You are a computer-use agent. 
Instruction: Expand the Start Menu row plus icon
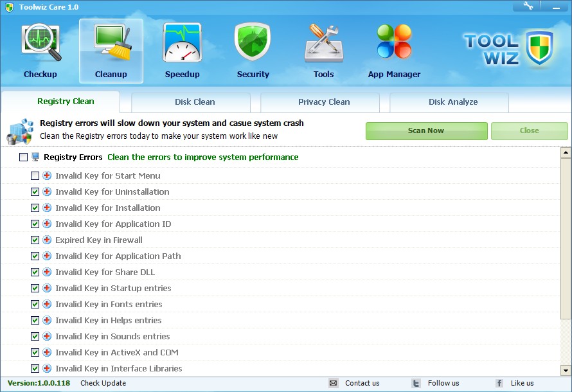(47, 176)
